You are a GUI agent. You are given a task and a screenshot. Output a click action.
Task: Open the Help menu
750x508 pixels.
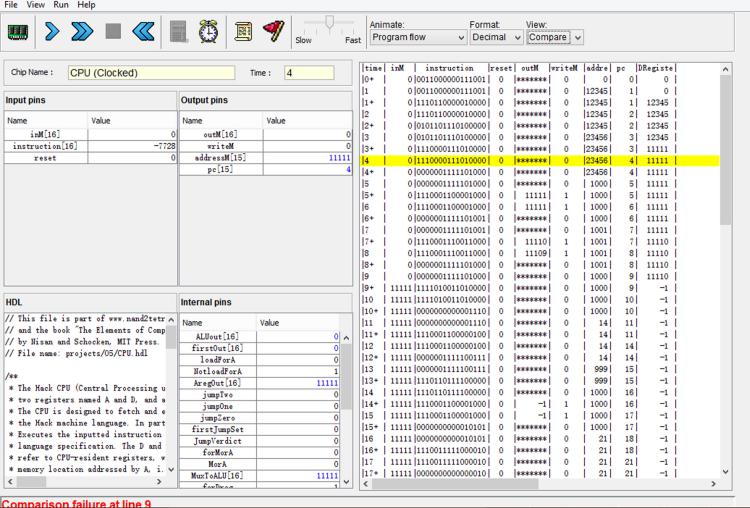click(86, 5)
